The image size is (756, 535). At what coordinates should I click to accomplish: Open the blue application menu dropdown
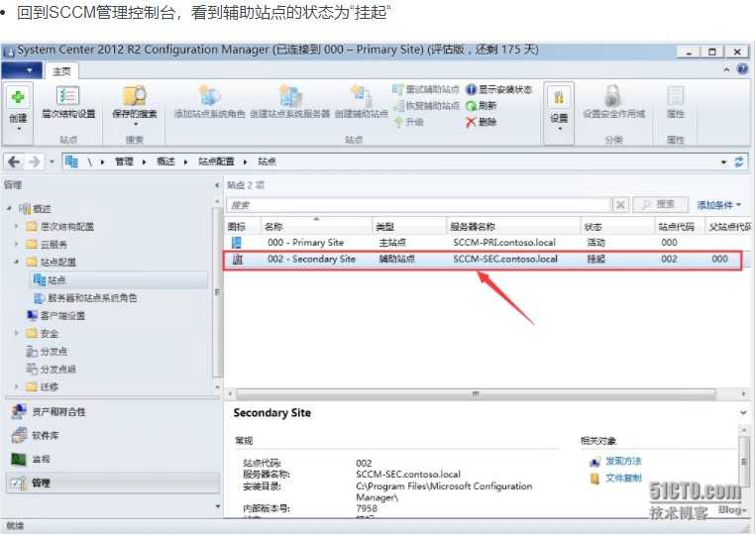[21, 71]
